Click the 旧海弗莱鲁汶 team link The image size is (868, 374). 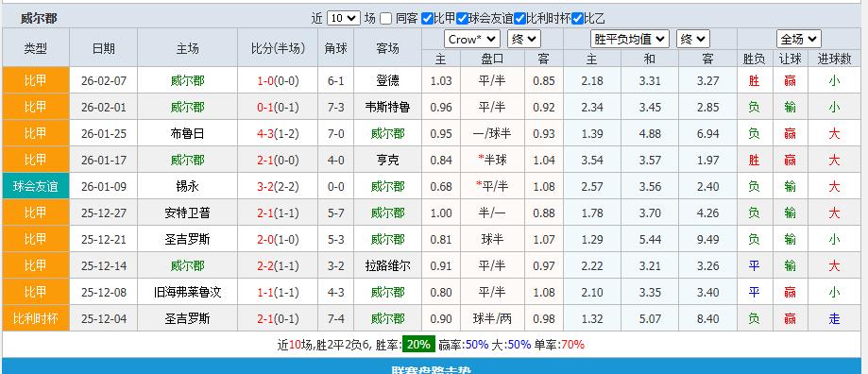(188, 293)
